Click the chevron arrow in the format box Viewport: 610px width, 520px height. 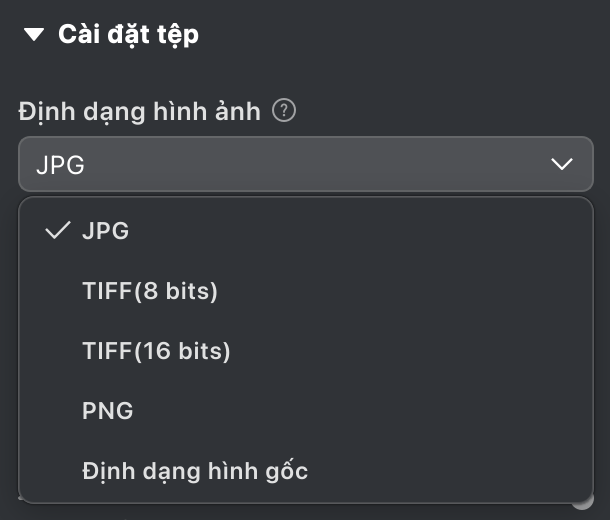(562, 165)
